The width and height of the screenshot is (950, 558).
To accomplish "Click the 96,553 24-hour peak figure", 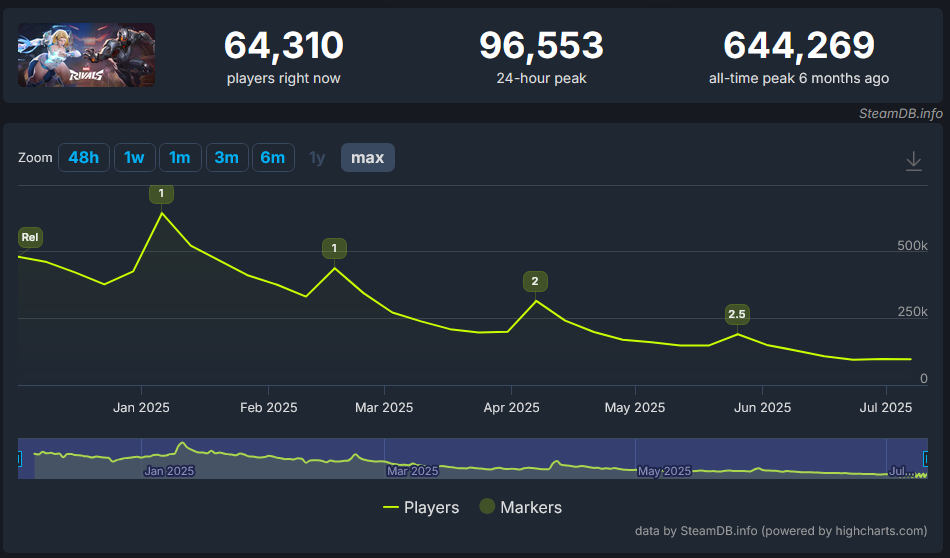I will click(541, 45).
